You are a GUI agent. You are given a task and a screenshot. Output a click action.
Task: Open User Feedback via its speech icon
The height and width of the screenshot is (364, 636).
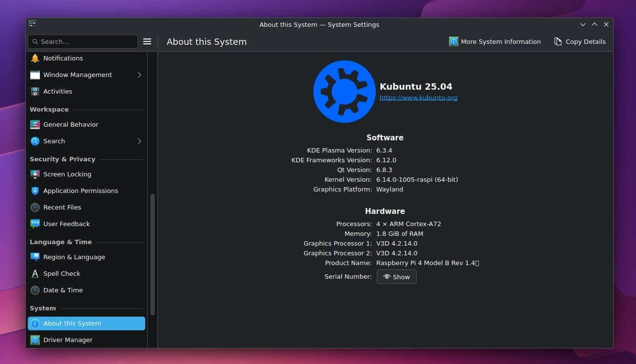[35, 224]
